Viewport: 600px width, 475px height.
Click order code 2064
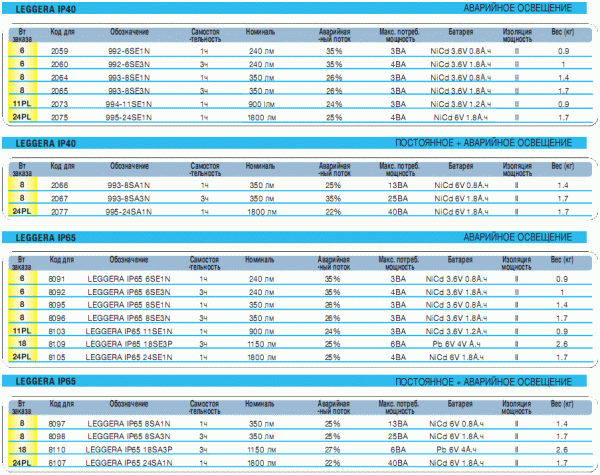tap(59, 78)
